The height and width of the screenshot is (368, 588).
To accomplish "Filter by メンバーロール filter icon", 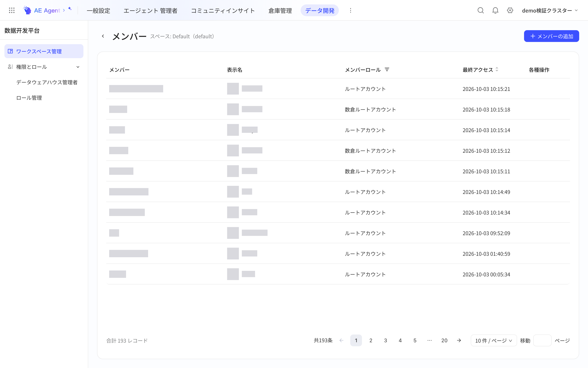I will tap(387, 70).
